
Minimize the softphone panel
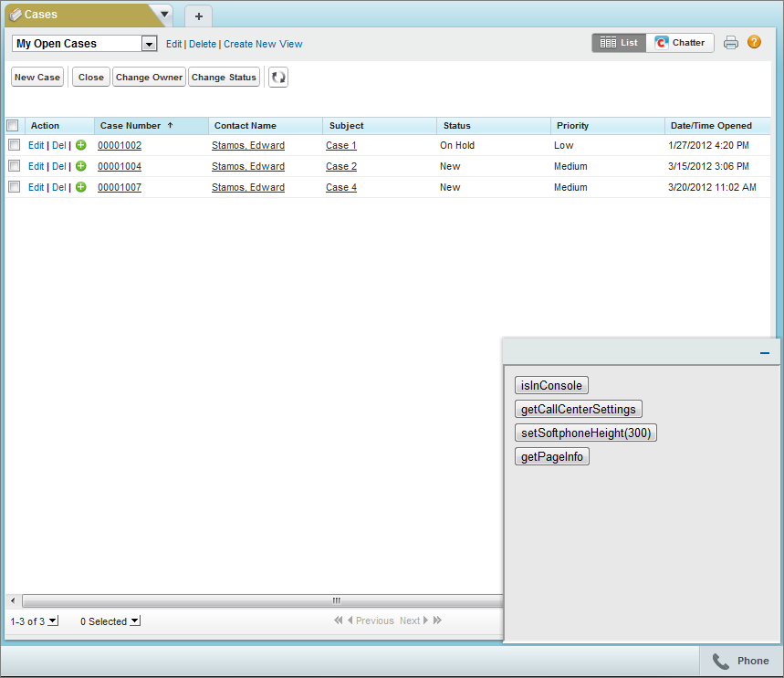click(765, 353)
